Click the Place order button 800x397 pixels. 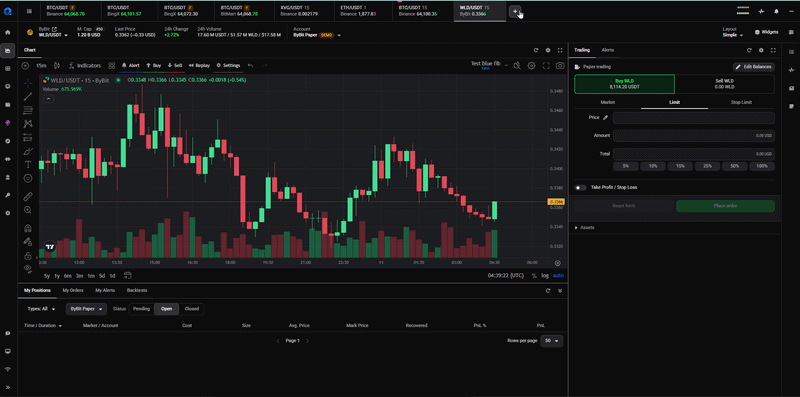tap(725, 206)
